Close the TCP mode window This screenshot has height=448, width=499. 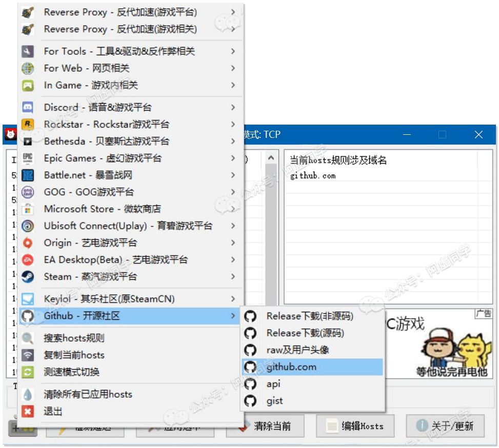coord(478,135)
